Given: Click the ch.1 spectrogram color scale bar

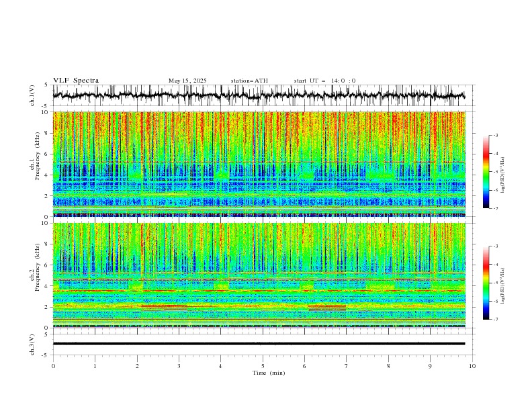Looking at the screenshot, I should [x=486, y=172].
